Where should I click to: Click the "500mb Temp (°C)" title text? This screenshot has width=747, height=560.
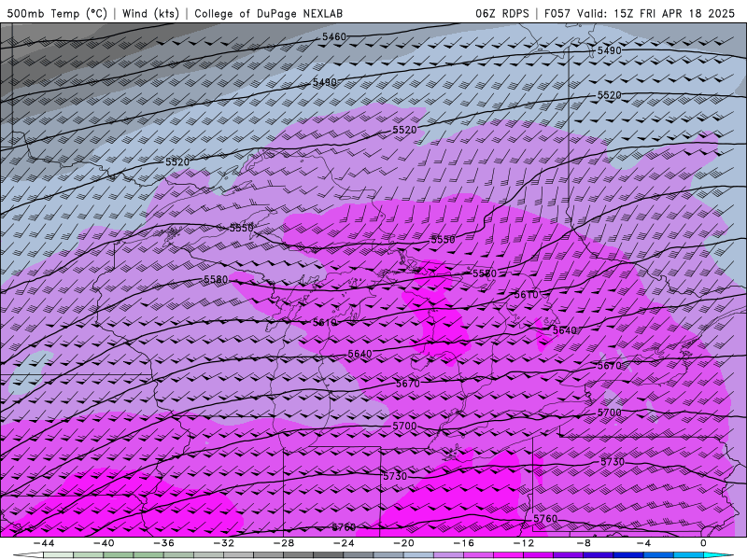point(57,13)
